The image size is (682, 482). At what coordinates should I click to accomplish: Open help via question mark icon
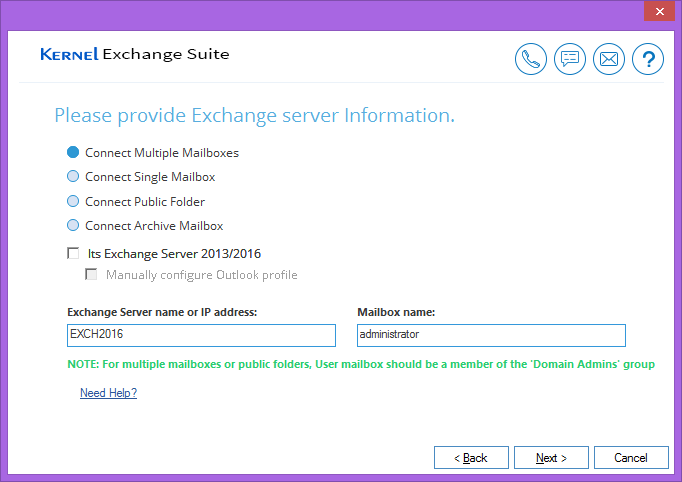648,59
